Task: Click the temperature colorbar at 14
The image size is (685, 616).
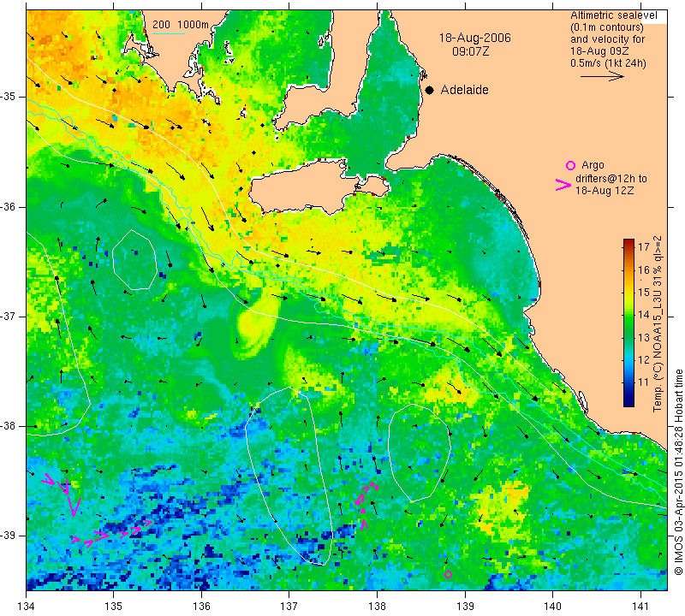Action: (628, 314)
